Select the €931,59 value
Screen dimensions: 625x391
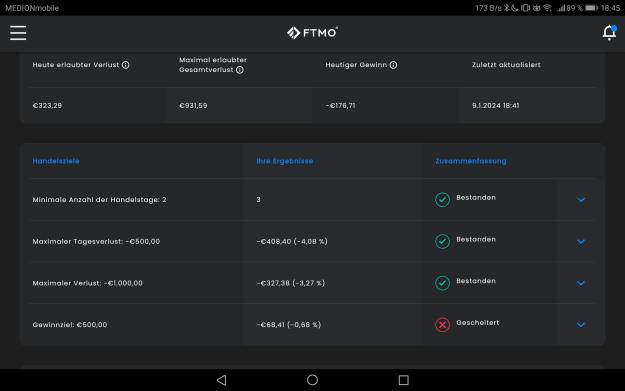point(193,106)
